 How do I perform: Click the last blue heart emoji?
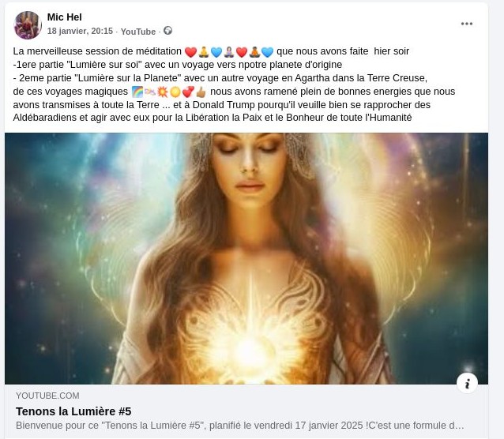(x=268, y=52)
